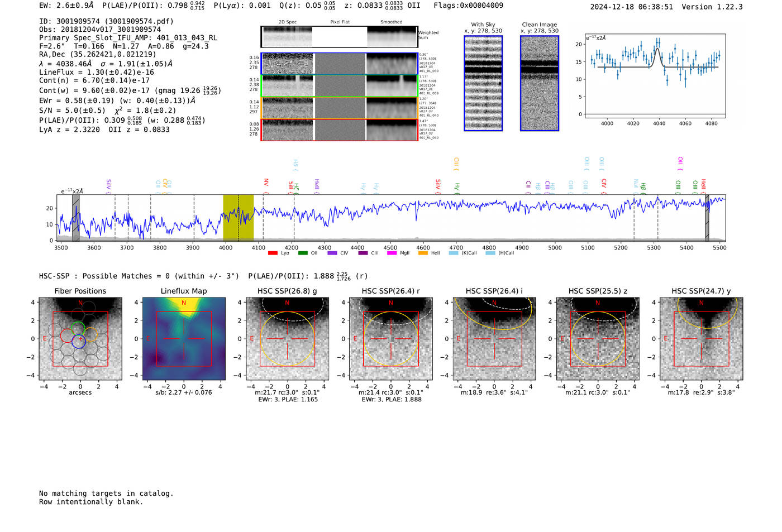
Task: Click the Flags:0x00004009 value
Action: pyautogui.click(x=468, y=6)
